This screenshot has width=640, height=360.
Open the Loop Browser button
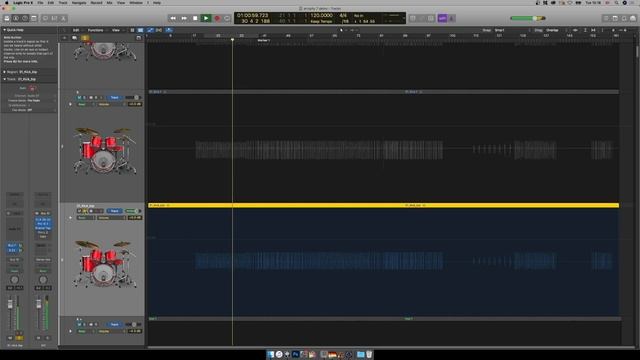624,18
